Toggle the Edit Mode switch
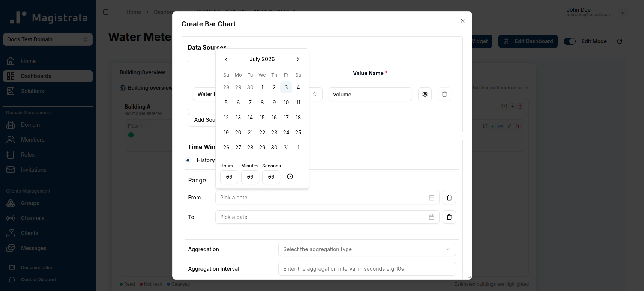Screen dimensions: 644x291 pos(570,41)
